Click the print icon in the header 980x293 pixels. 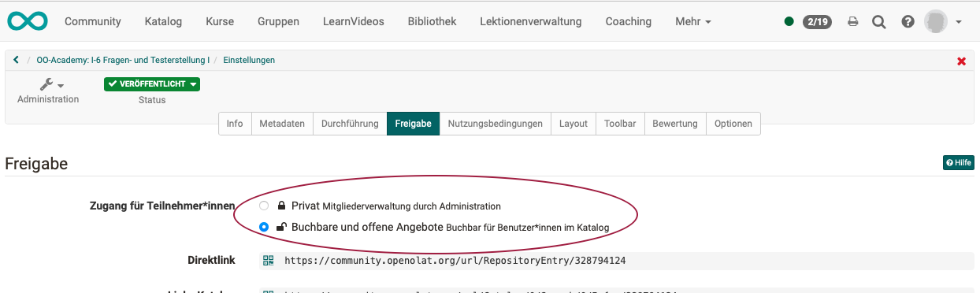852,22
